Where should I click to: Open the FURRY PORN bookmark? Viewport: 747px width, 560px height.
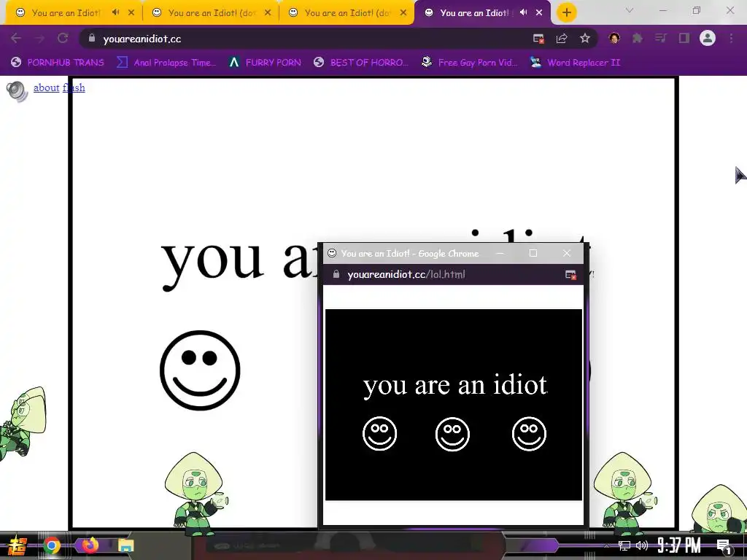265,63
